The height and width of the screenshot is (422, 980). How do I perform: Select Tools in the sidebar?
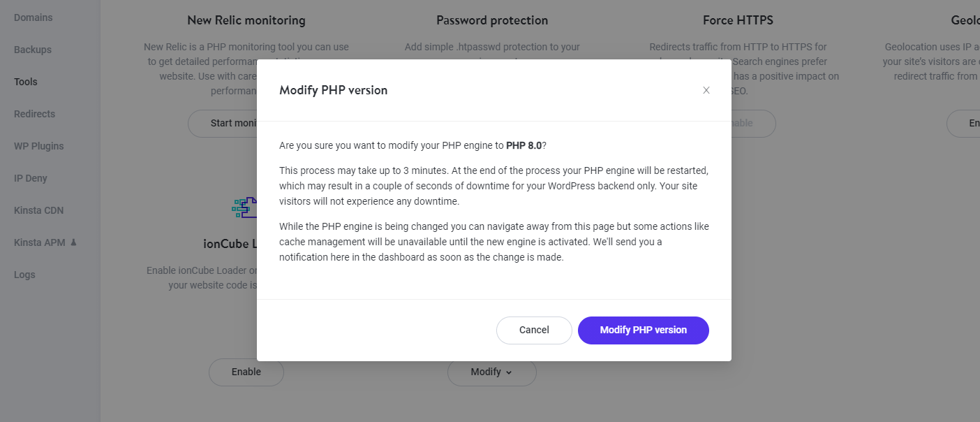(25, 81)
